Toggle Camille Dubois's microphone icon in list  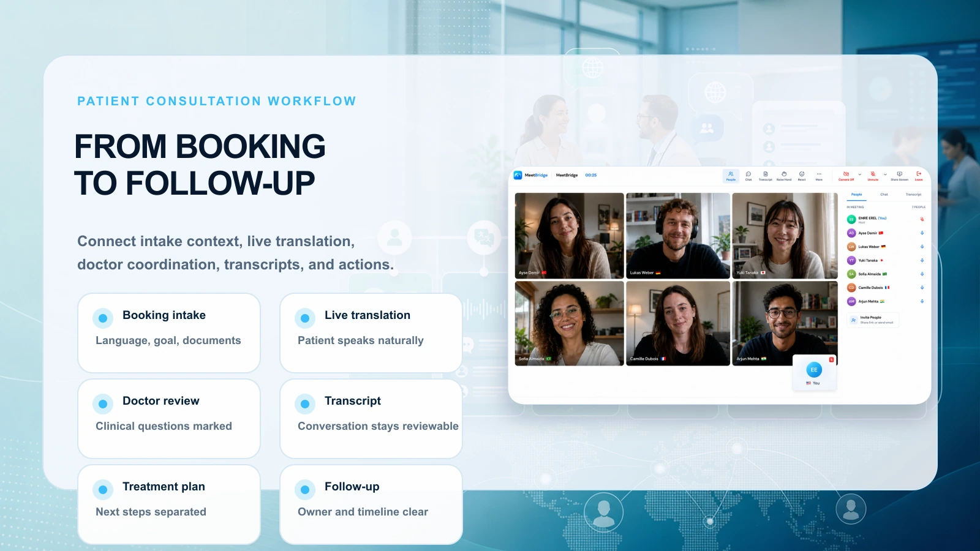[x=922, y=288]
